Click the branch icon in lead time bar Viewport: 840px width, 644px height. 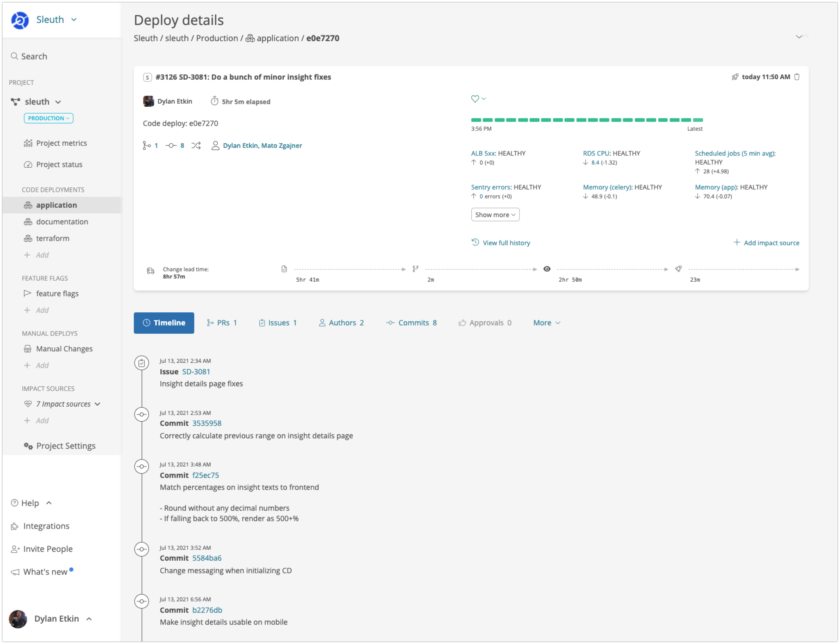tap(415, 269)
